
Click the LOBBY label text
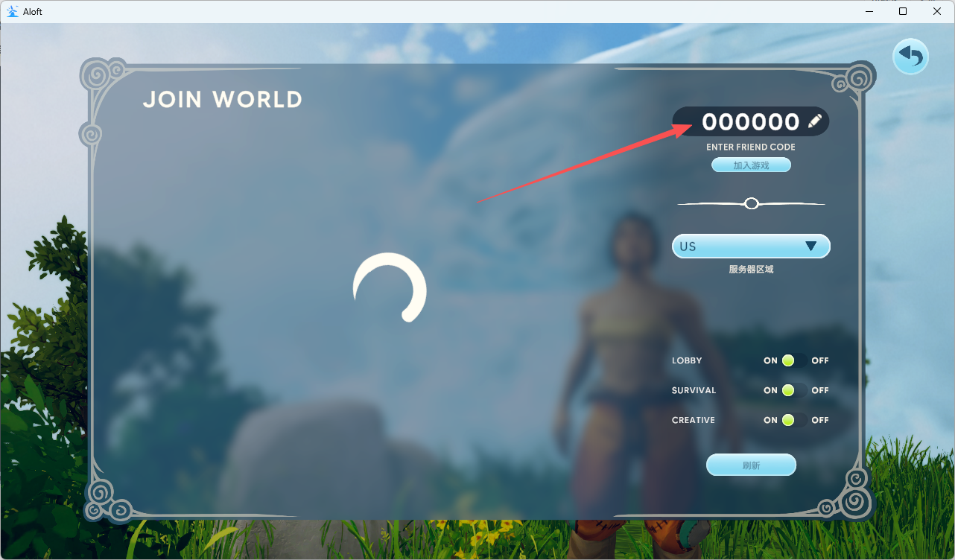[x=687, y=360]
